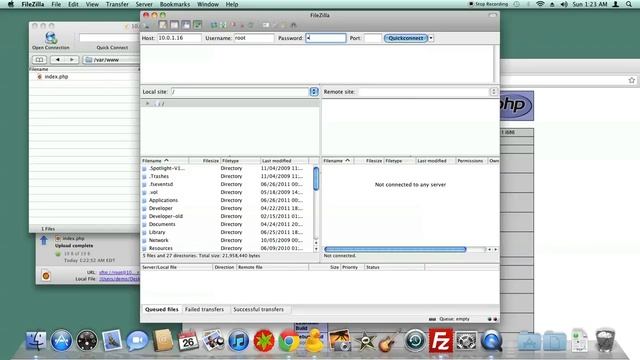
Task: Click the binoculars file search icon
Action: point(293,25)
